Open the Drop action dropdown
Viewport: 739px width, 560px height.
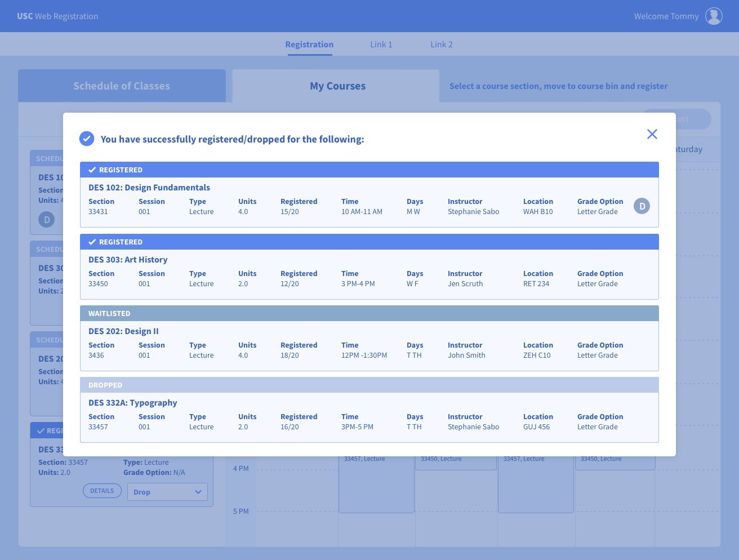point(167,492)
